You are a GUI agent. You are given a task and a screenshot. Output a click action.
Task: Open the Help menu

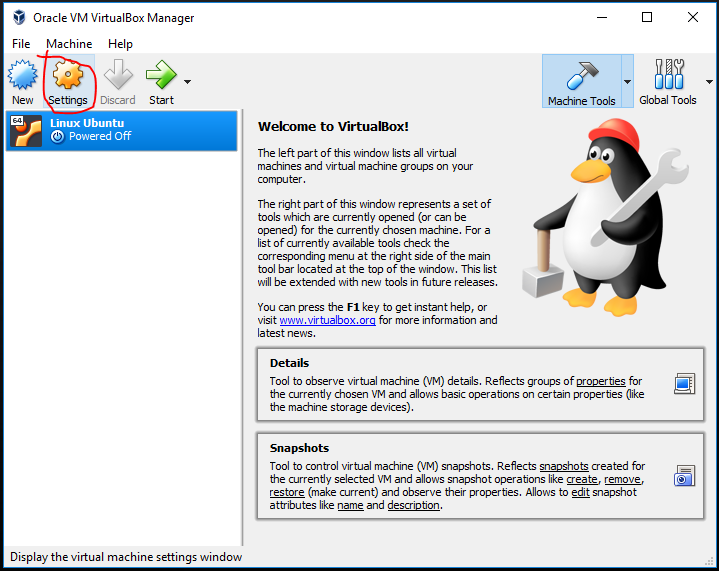coord(120,44)
